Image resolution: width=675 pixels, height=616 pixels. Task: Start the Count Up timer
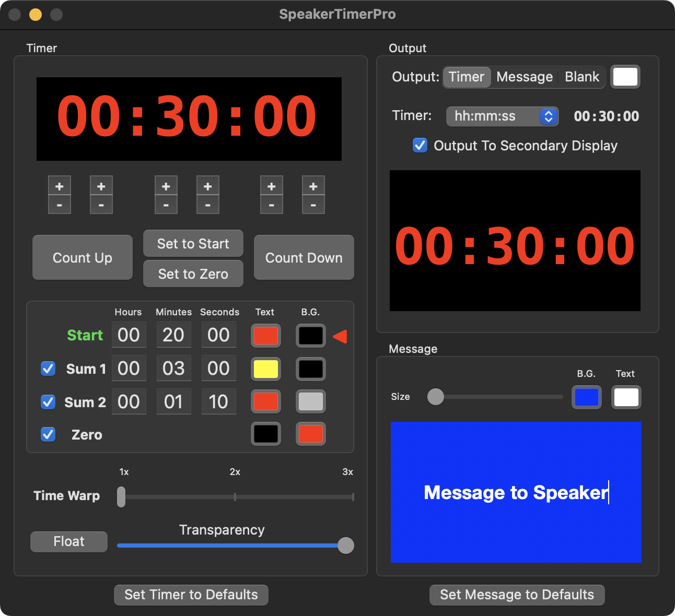pyautogui.click(x=83, y=257)
